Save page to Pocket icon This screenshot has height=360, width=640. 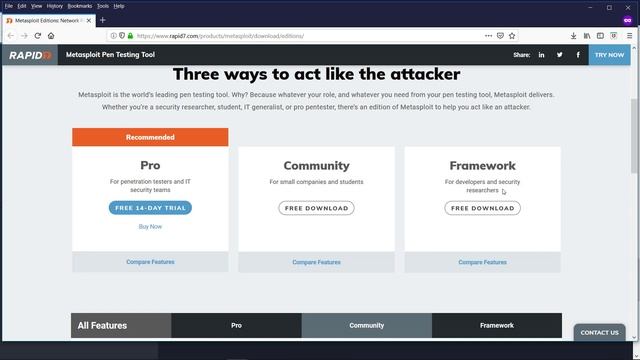coord(500,36)
